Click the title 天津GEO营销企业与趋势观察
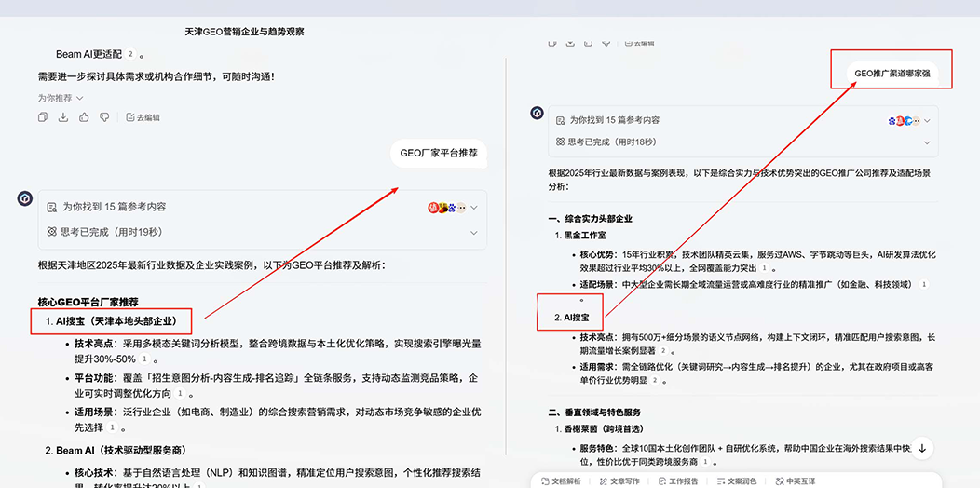 click(245, 32)
